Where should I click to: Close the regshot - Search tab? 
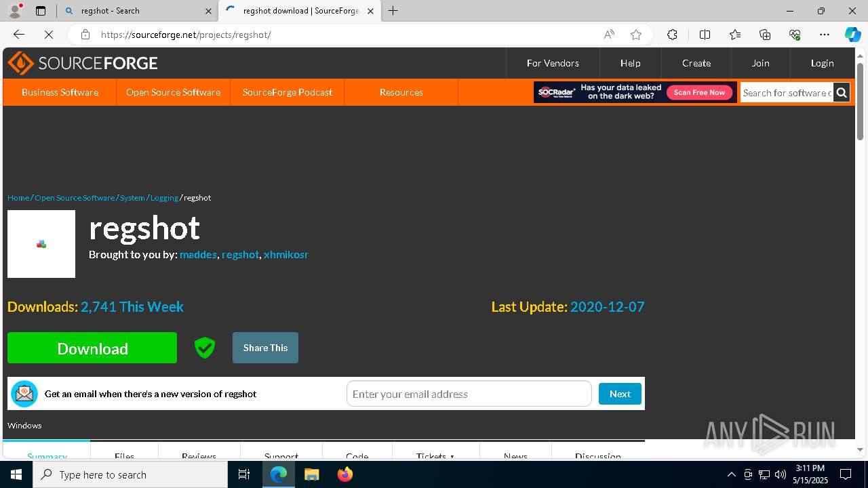(208, 11)
